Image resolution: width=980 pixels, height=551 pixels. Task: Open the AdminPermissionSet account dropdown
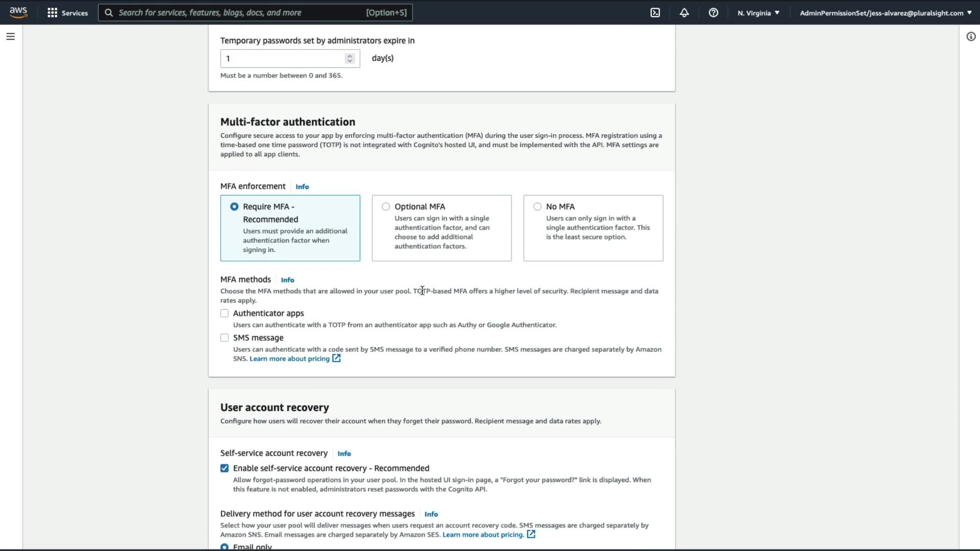(885, 13)
